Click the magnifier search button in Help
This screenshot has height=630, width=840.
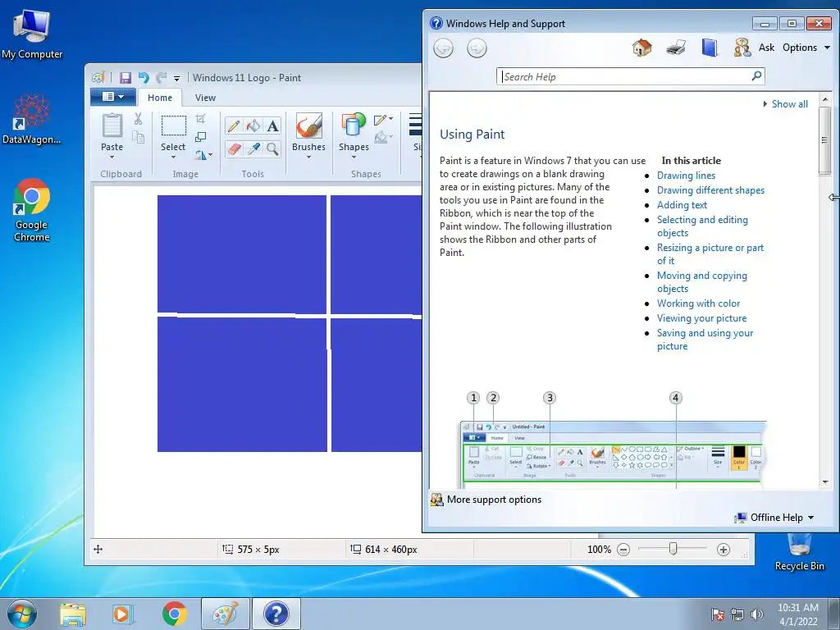(756, 76)
